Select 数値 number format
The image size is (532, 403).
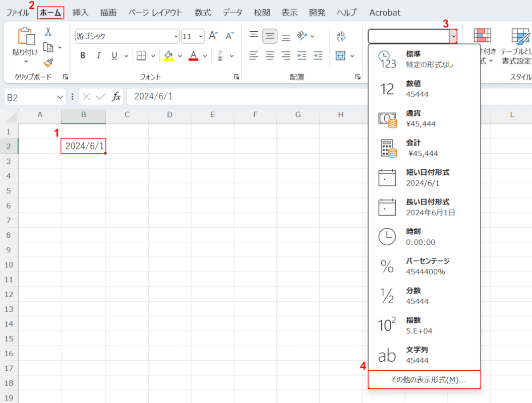coord(424,89)
